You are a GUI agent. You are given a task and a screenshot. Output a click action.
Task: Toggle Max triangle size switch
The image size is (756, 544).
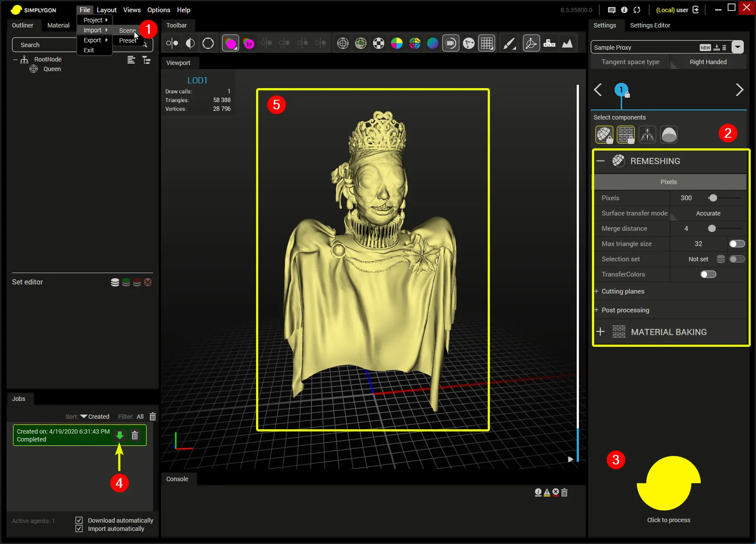click(x=737, y=243)
